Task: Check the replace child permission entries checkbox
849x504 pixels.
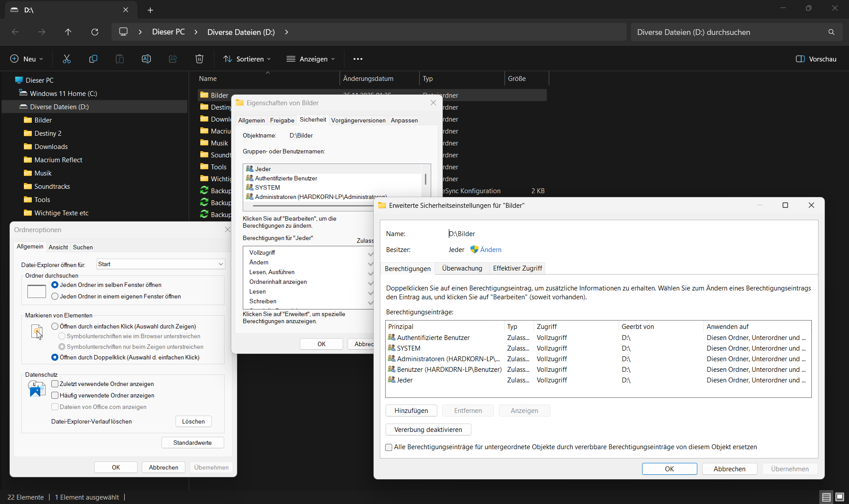Action: point(389,447)
